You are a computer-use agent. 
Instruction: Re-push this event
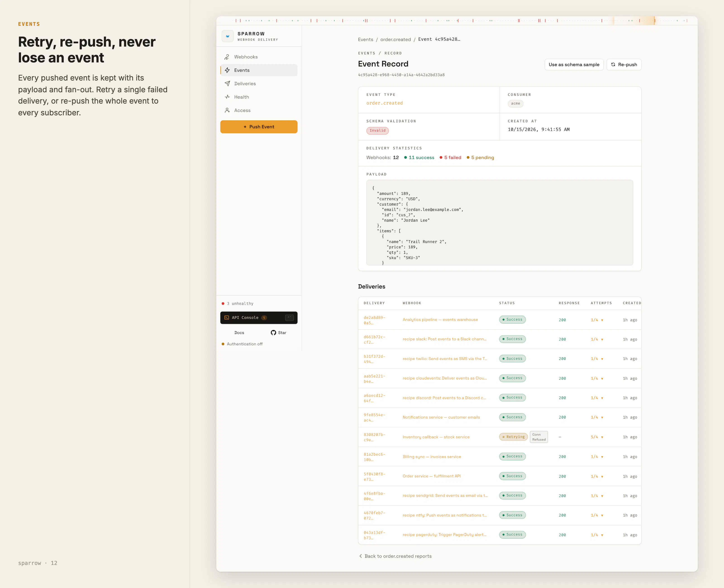(624, 65)
